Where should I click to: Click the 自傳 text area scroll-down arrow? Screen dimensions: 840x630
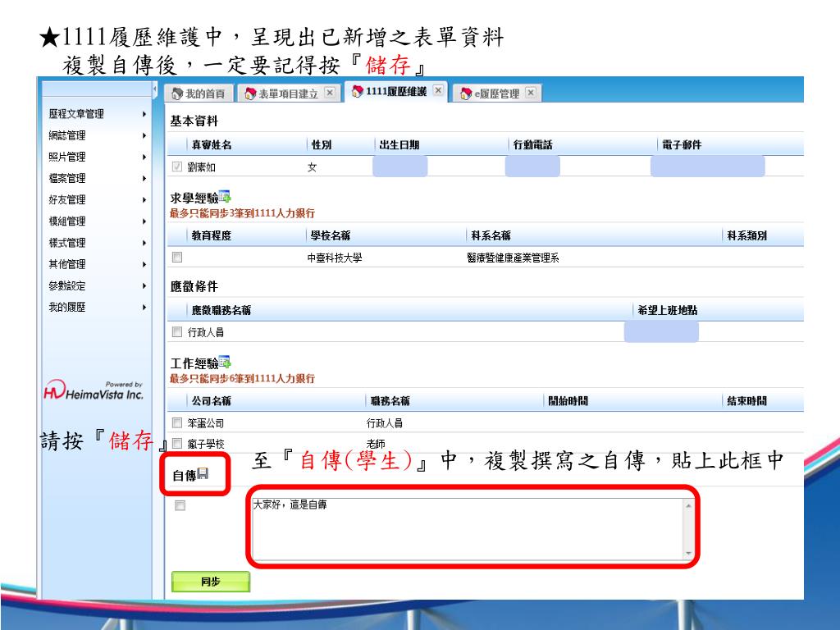point(688,554)
